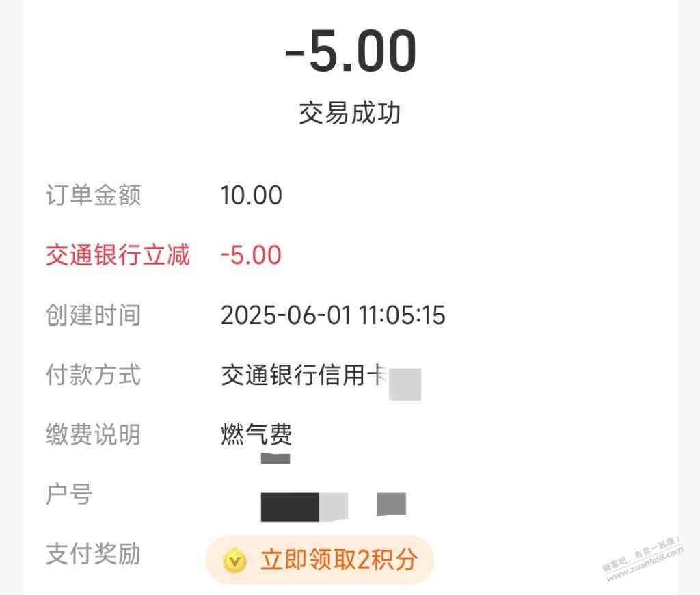
Task: Click the gray masked card number block
Action: 405,384
